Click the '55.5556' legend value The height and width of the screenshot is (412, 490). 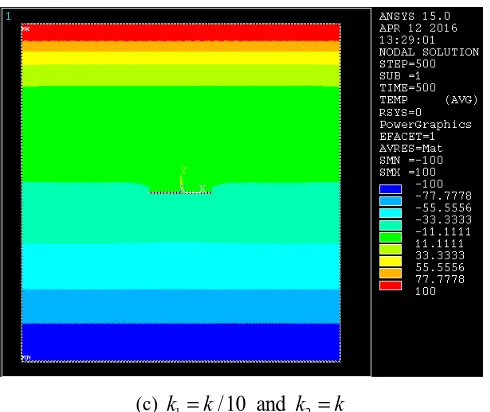440,267
